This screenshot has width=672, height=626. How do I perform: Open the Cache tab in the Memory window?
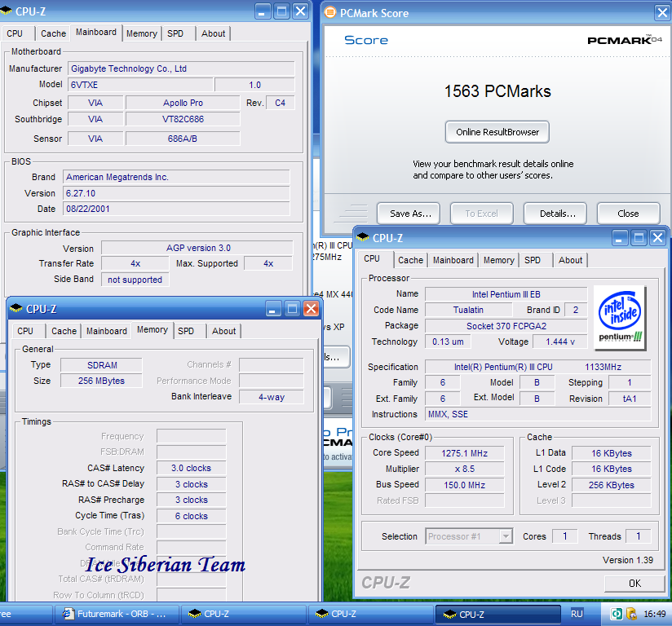64,331
